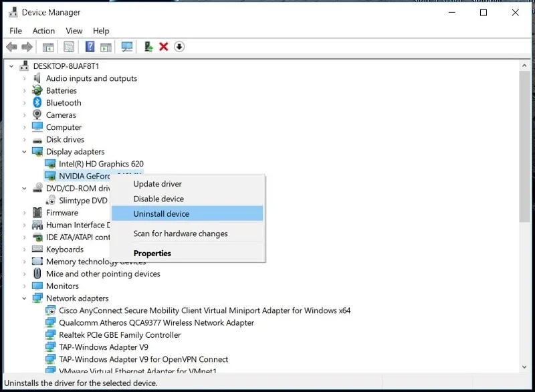Click the Batteries category icon
Screen dimensions: 535x392
(37, 90)
